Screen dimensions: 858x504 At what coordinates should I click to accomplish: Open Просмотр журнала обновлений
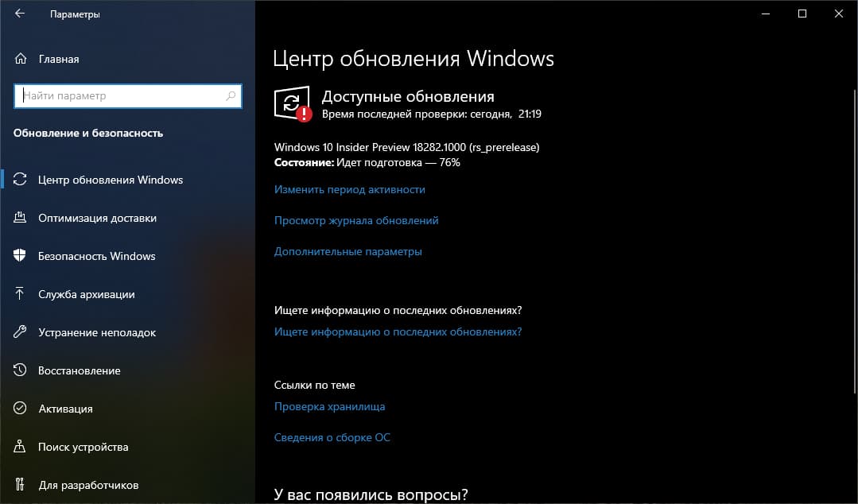tap(356, 220)
